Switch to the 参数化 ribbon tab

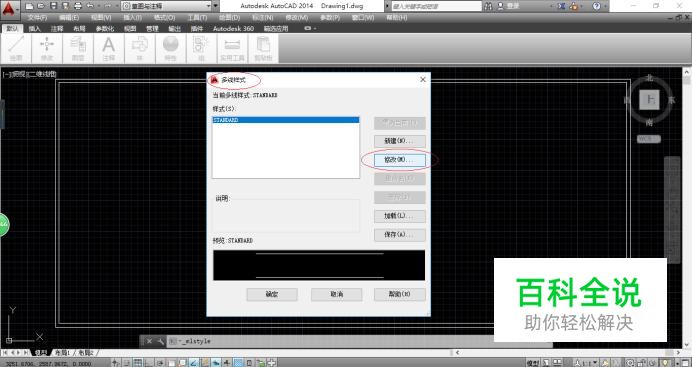click(x=105, y=29)
